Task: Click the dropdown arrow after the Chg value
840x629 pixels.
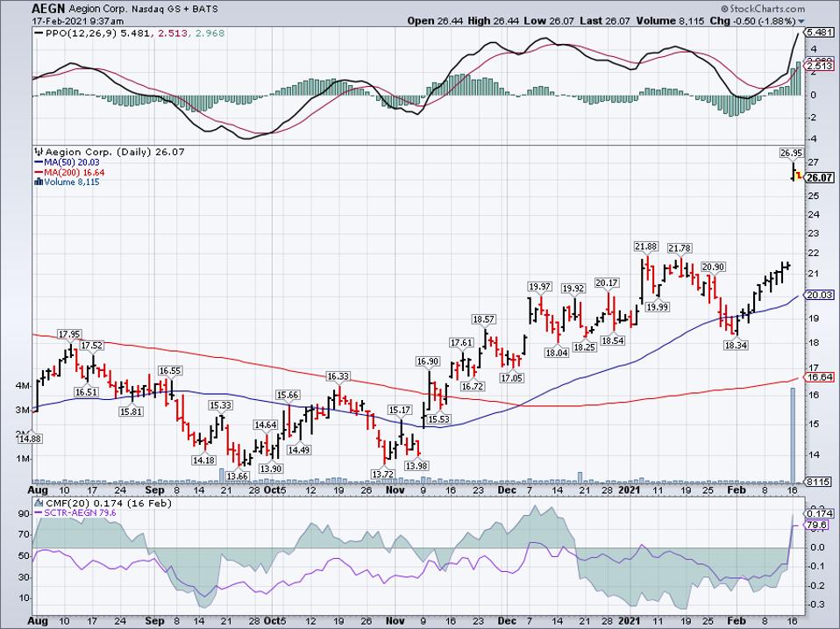Action: 801,21
